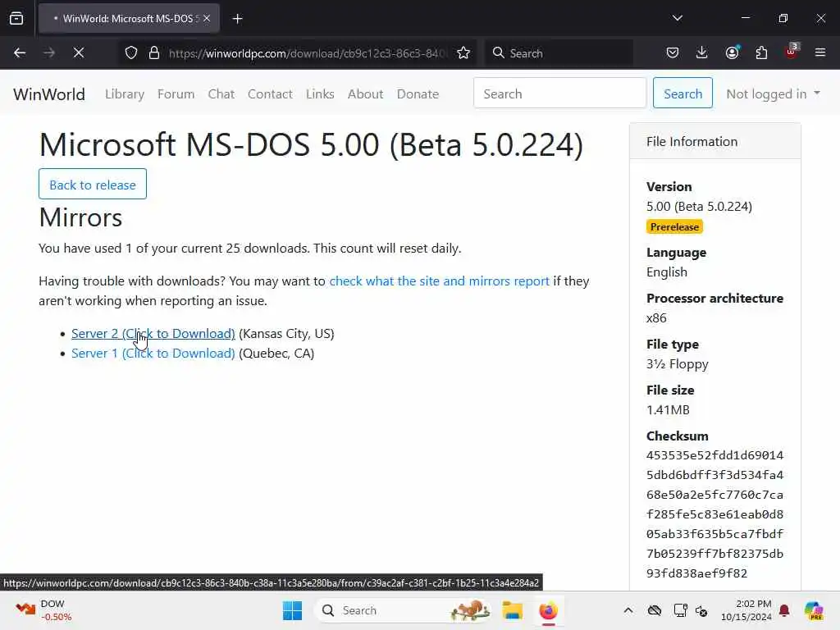Viewport: 840px width, 630px height.
Task: Go back with the back arrow
Action: click(20, 53)
